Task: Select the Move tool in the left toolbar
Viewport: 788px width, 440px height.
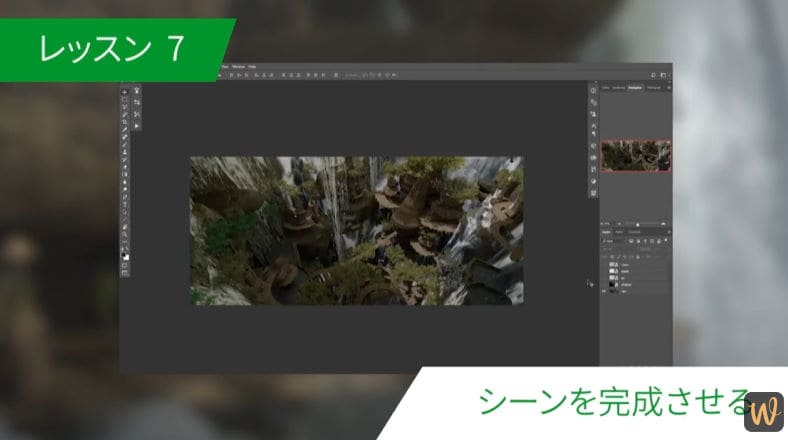Action: click(x=124, y=92)
